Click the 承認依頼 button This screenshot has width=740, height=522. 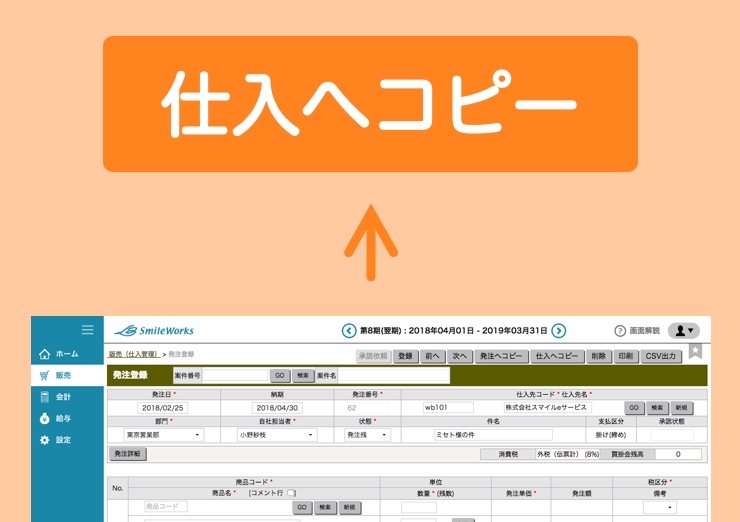click(x=373, y=356)
